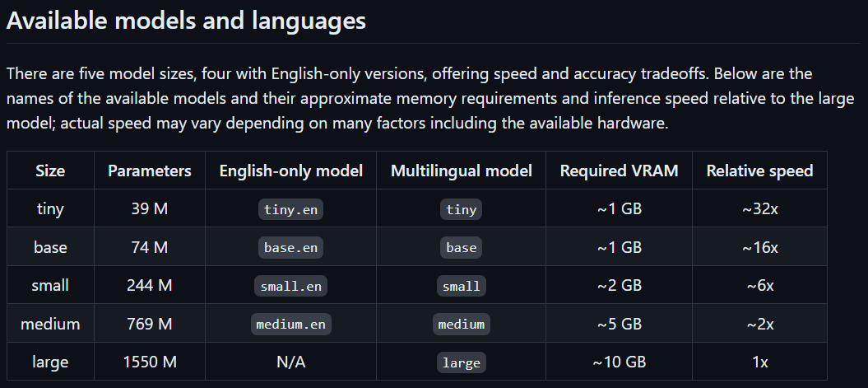Click the Relative speed column header

(759, 171)
